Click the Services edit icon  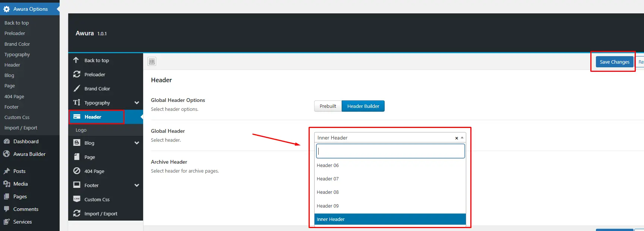tap(7, 222)
